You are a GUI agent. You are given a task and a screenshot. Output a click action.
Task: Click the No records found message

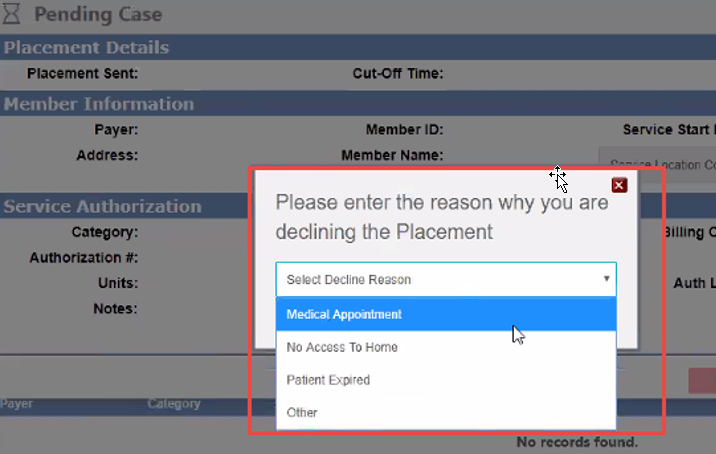pyautogui.click(x=577, y=441)
